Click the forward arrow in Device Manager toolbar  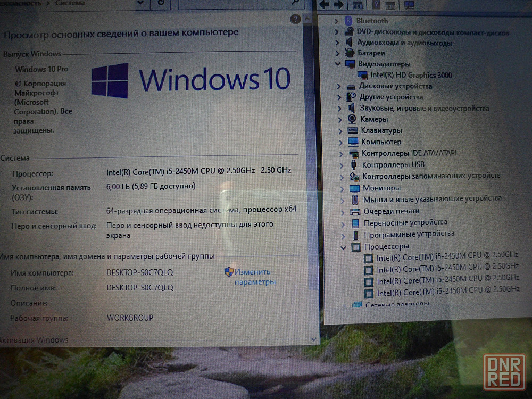coord(338,5)
